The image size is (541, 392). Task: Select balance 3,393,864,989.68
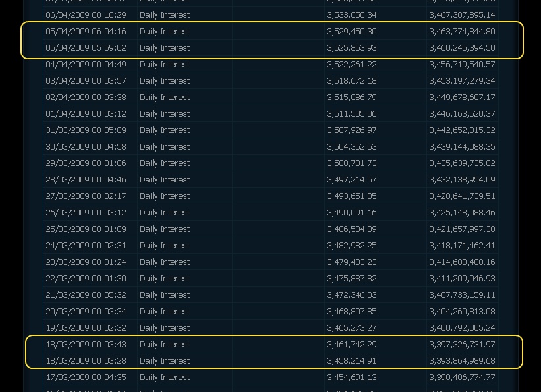(x=462, y=361)
